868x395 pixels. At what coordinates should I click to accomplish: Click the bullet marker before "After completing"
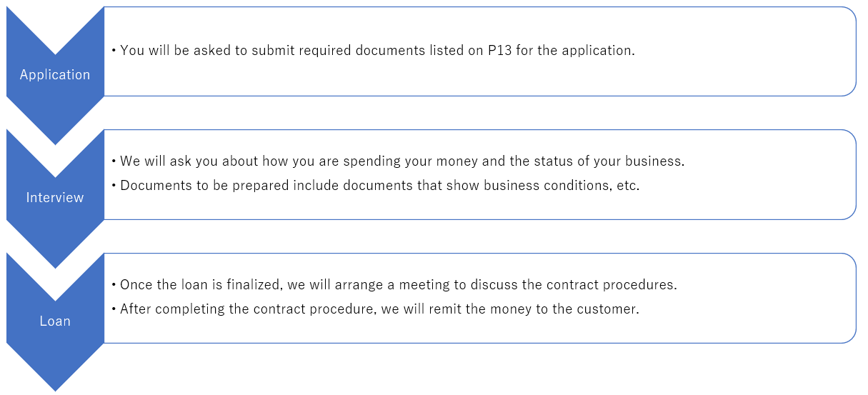click(114, 310)
